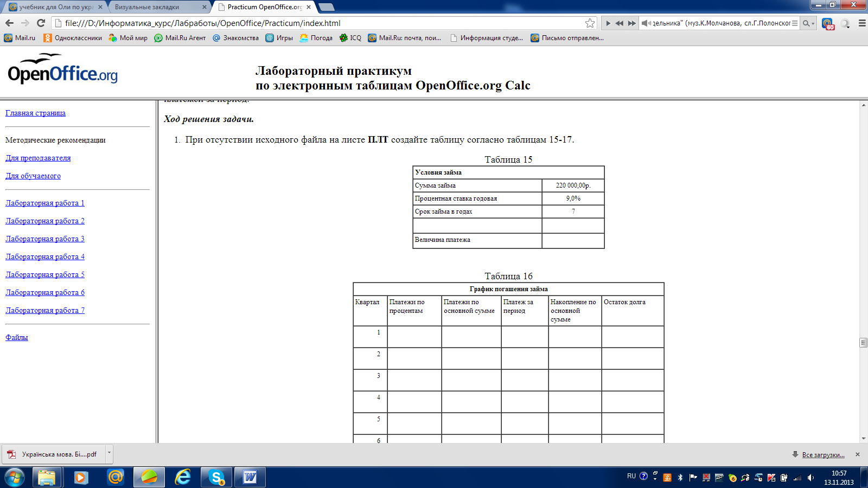
Task: Click the scrollbar down arrow of content pane
Action: (863, 439)
